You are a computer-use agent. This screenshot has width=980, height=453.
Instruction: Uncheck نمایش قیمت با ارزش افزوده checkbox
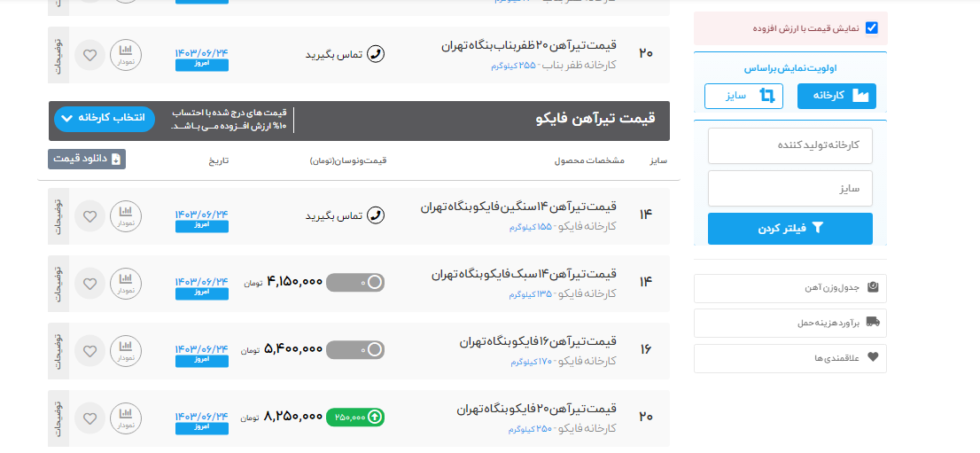click(x=871, y=28)
